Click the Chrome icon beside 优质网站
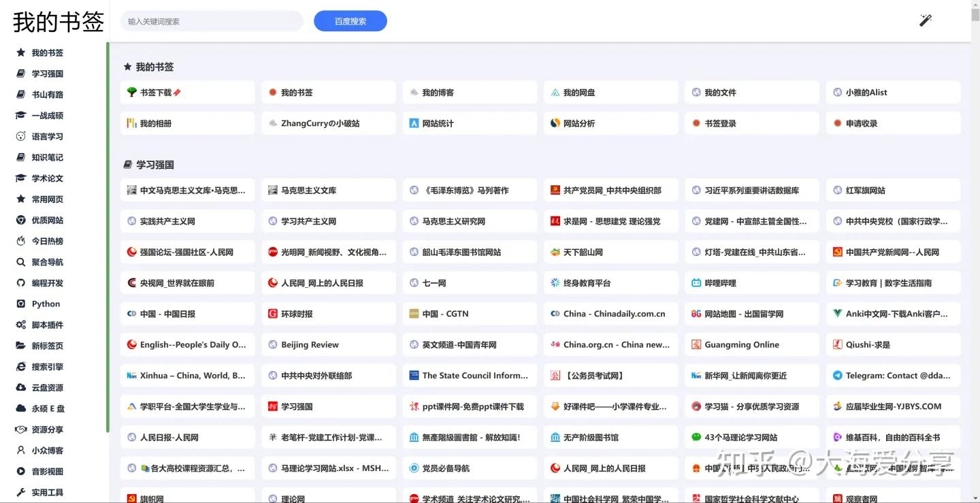The height and width of the screenshot is (503, 980). coord(20,221)
